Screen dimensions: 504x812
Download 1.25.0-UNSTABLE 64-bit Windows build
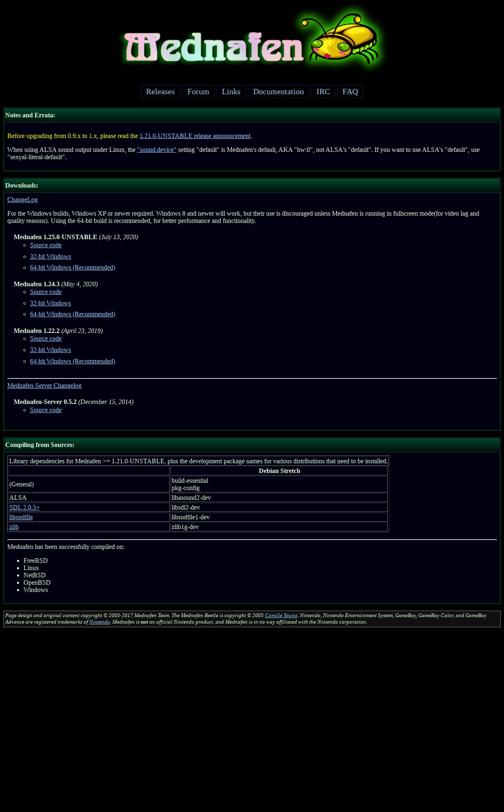[73, 268]
